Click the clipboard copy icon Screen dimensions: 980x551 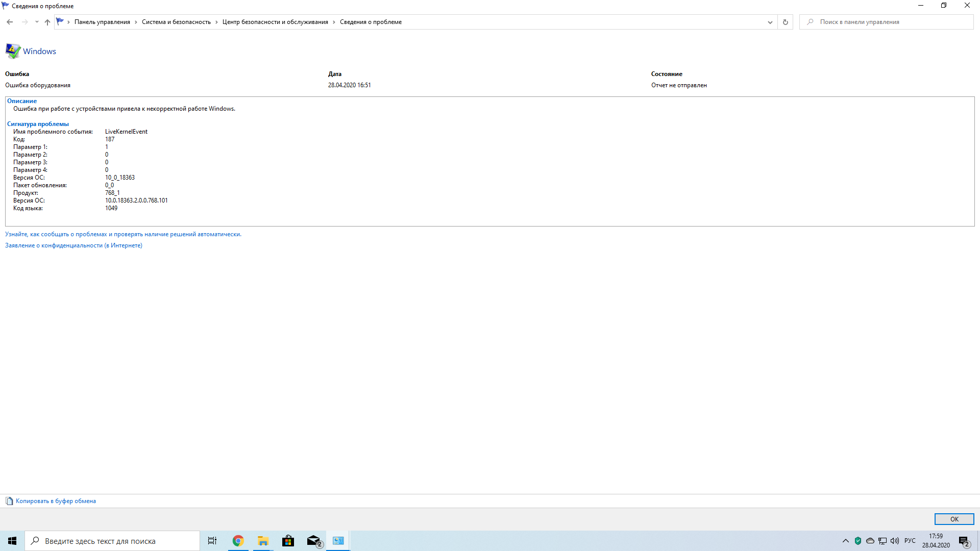[x=9, y=501]
